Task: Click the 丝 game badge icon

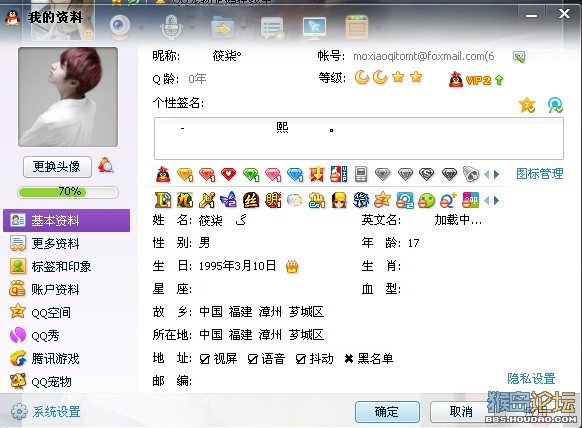Action: coord(251,200)
